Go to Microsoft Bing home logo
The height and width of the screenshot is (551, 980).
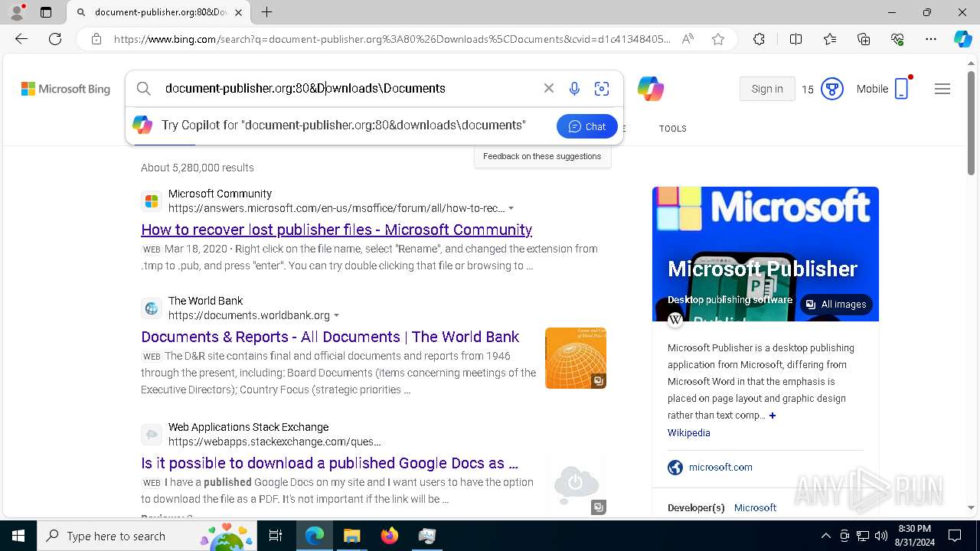(x=66, y=89)
